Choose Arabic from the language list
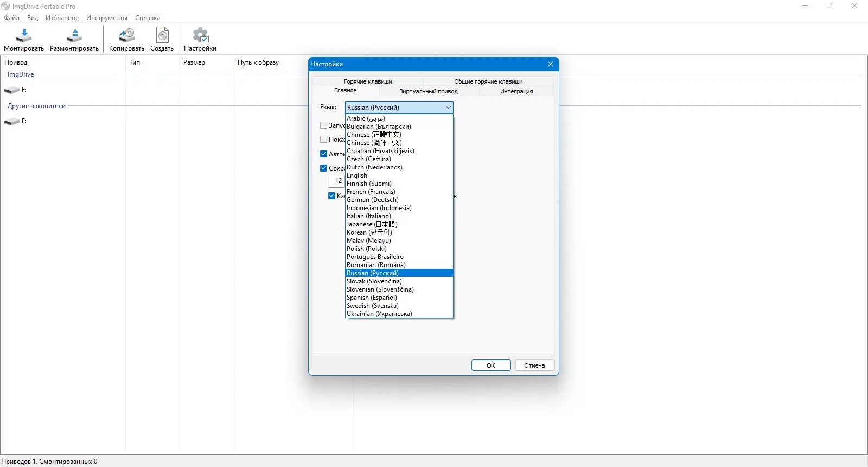Screen dimensions: 868x467 point(399,118)
